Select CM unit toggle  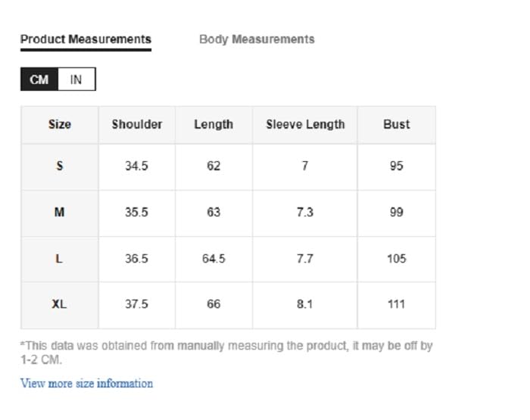pos(39,79)
